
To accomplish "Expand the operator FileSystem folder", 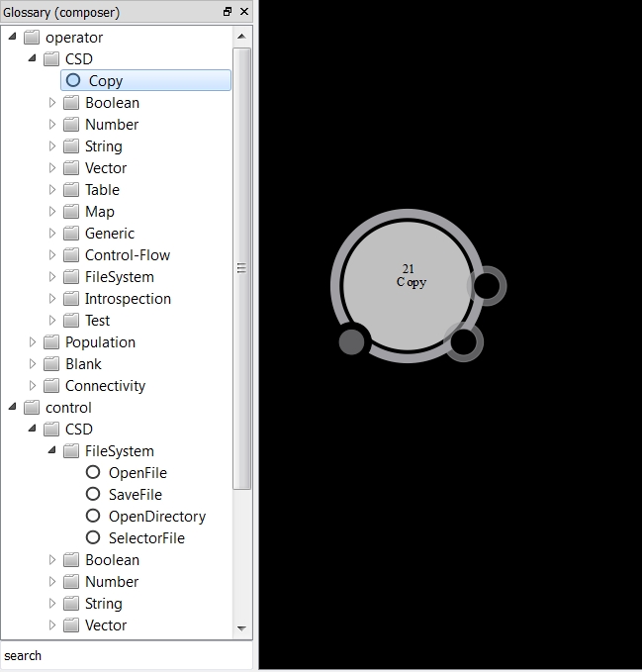I will coord(52,276).
